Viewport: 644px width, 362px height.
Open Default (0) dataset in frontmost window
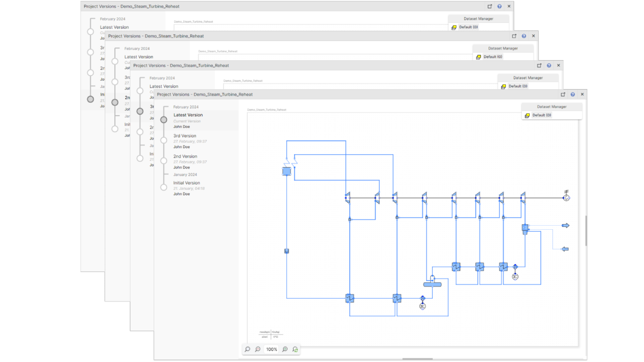coord(541,115)
